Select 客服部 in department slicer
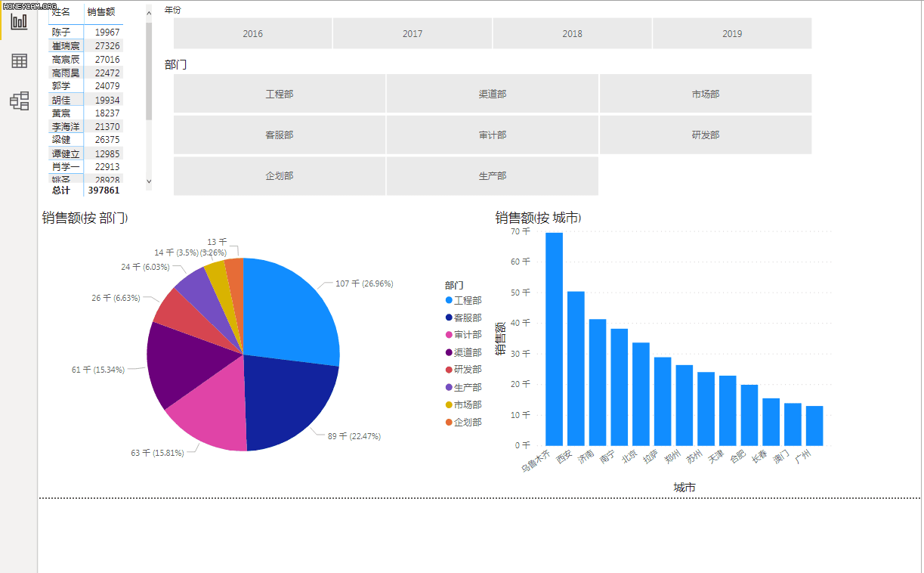The width and height of the screenshot is (924, 573). click(x=280, y=135)
